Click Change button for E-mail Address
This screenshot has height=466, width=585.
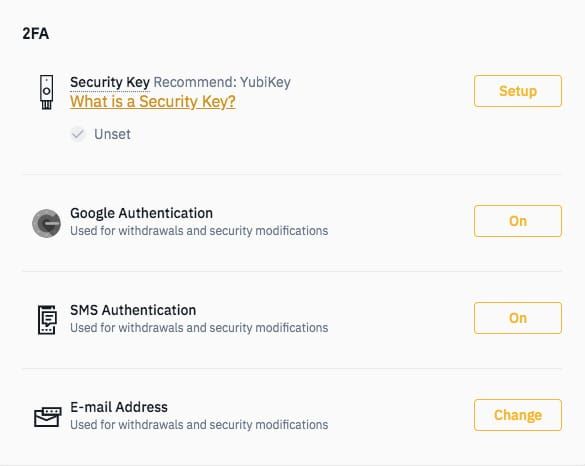point(518,415)
